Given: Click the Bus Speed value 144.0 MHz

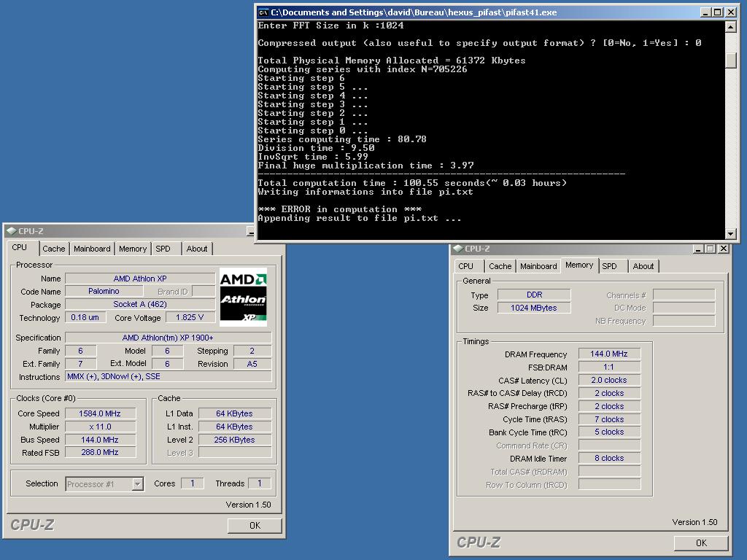Looking at the screenshot, I should tap(100, 440).
